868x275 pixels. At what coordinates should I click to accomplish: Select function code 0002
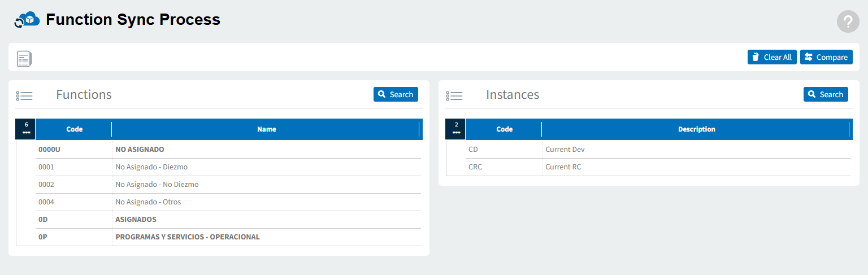(x=46, y=185)
